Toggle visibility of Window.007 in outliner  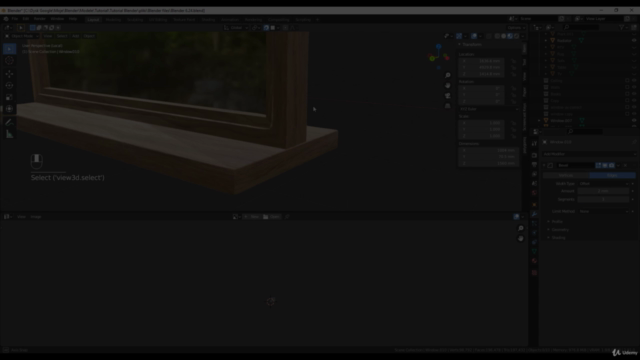pos(634,121)
